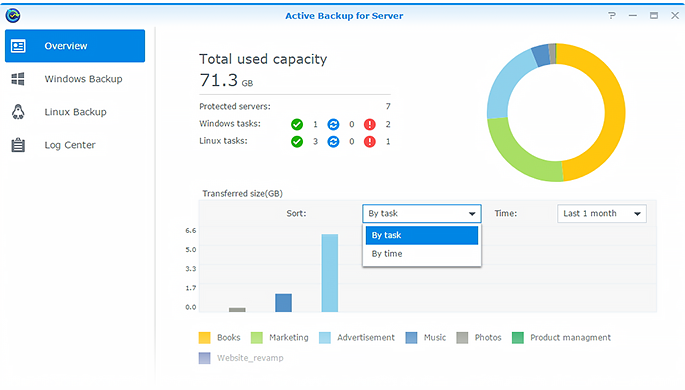Toggle Website_revamp legend label
Viewport: 685px width, 390px height.
click(250, 358)
